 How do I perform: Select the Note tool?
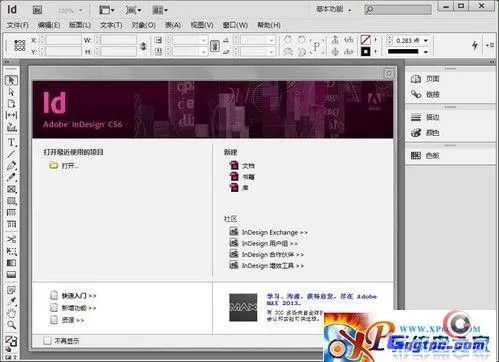[x=11, y=290]
